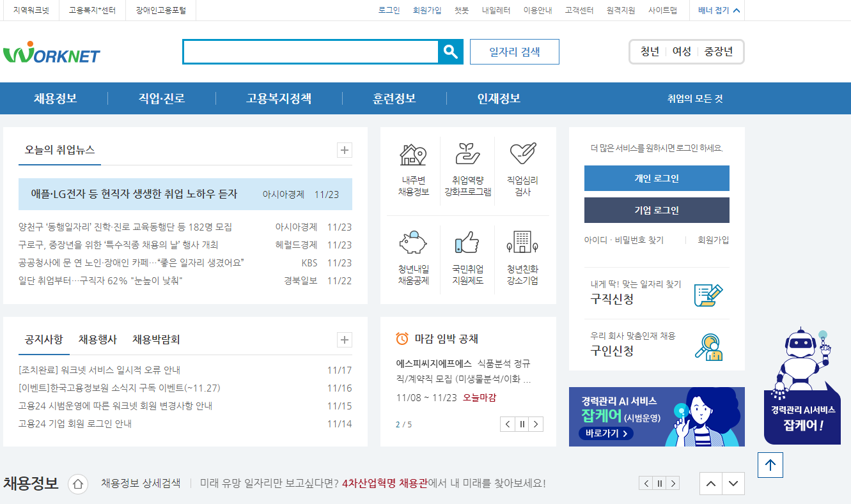
Task: Pause the bottom 채용정보 carousel
Action: [x=659, y=484]
